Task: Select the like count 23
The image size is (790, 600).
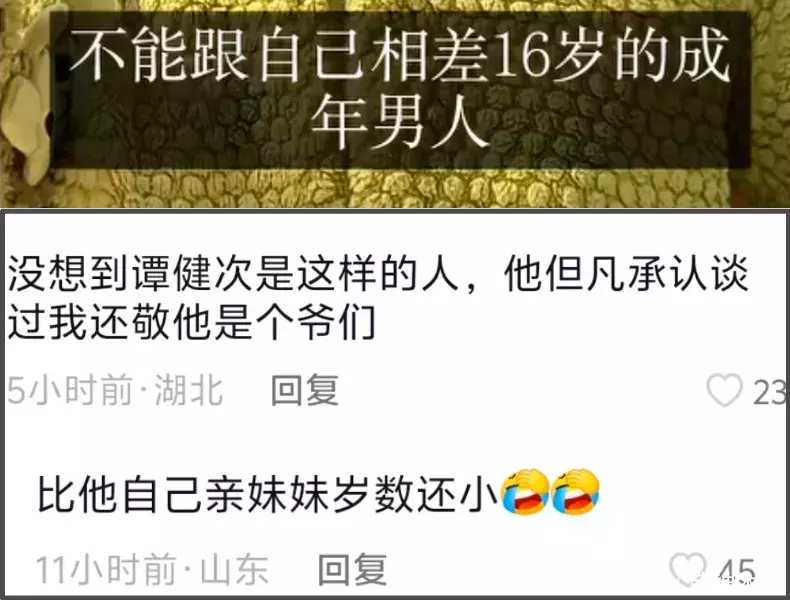Action: point(770,391)
